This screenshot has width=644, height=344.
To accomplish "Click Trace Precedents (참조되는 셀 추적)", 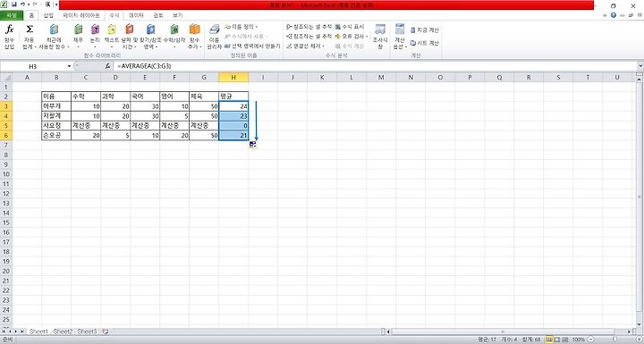I will point(309,27).
